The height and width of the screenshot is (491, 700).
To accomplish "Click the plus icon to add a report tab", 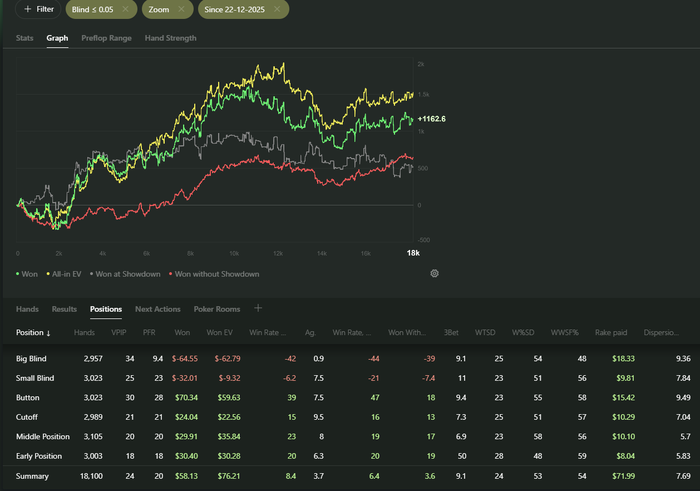I will tap(258, 309).
